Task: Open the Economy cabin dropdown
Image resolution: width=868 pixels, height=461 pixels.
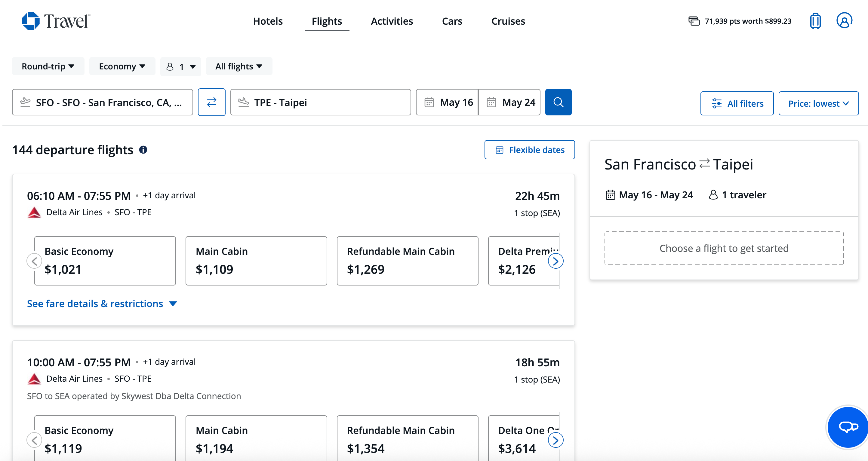Action: 122,66
